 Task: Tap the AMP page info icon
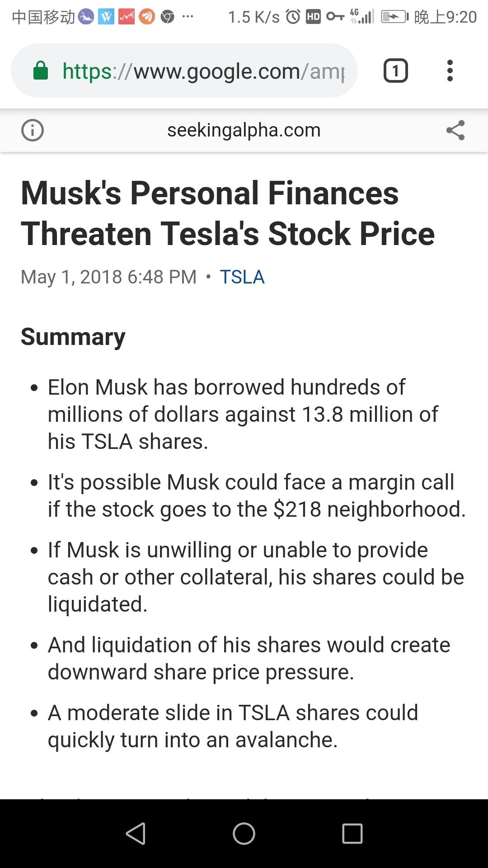(x=33, y=131)
